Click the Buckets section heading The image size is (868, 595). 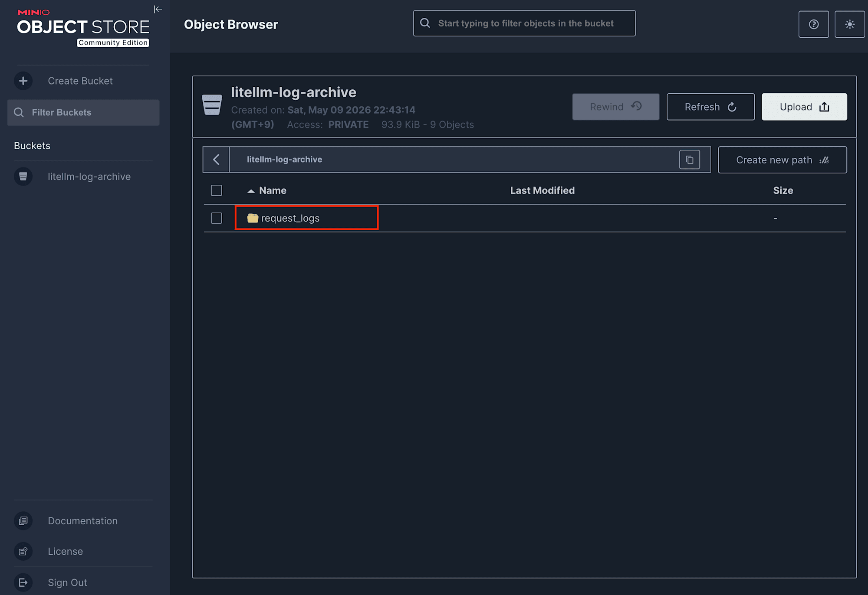pos(32,146)
